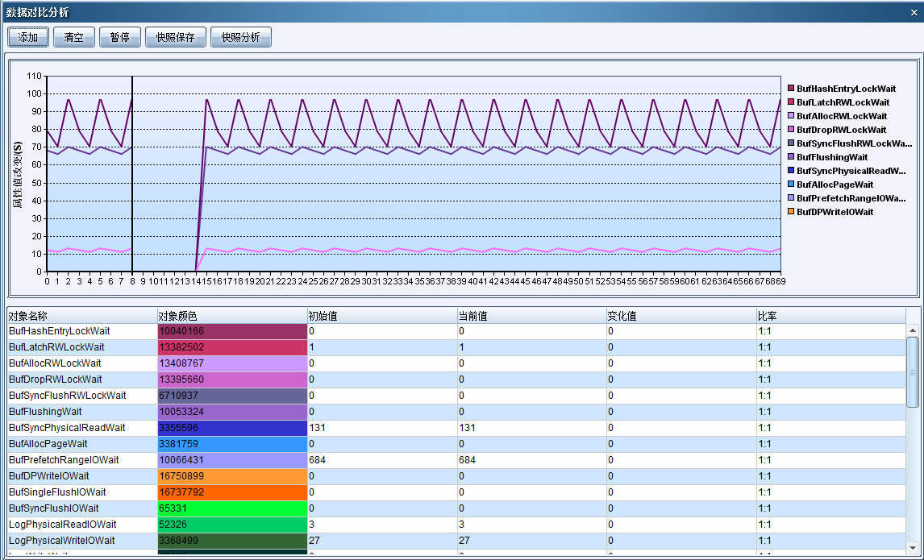Screen dimensions: 924x560
Task: Save snapshot using 快照保存
Action: point(175,37)
